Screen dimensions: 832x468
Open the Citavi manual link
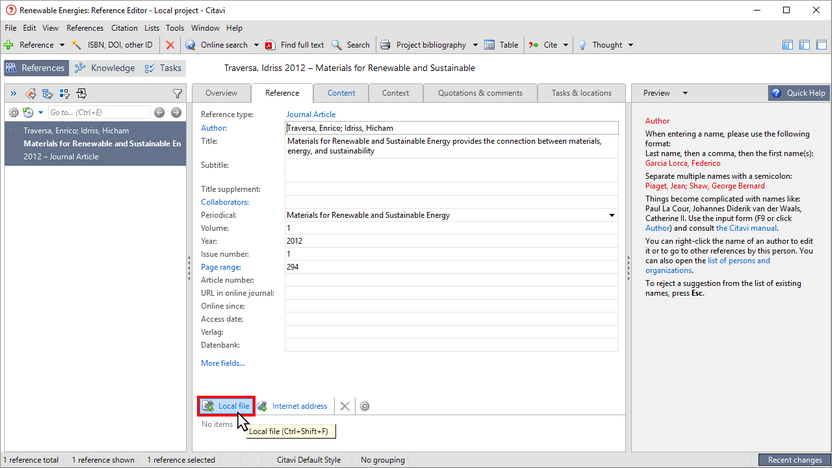pyautogui.click(x=746, y=228)
